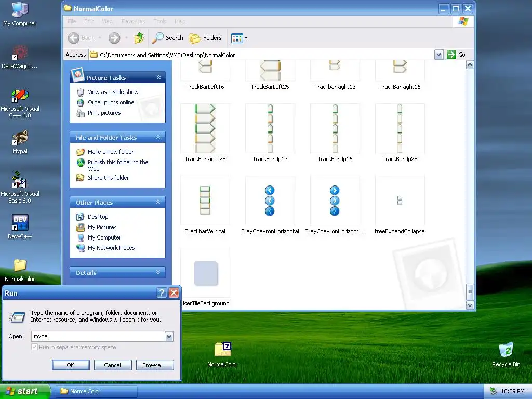This screenshot has width=532, height=399.
Task: Select the TrackBarUp25 thumbnail
Action: pyautogui.click(x=400, y=128)
